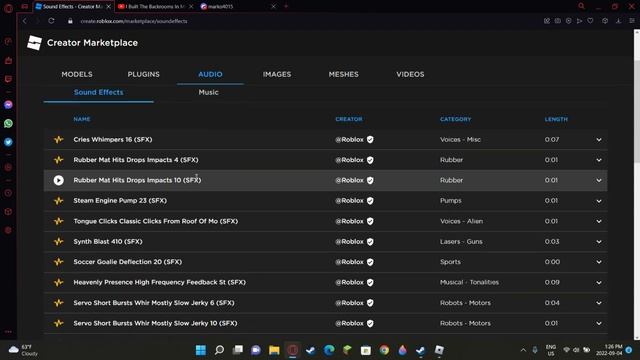Expand Tongue Clicks Classic Clicks row
Viewport: 640px width, 360px height.
(x=599, y=221)
